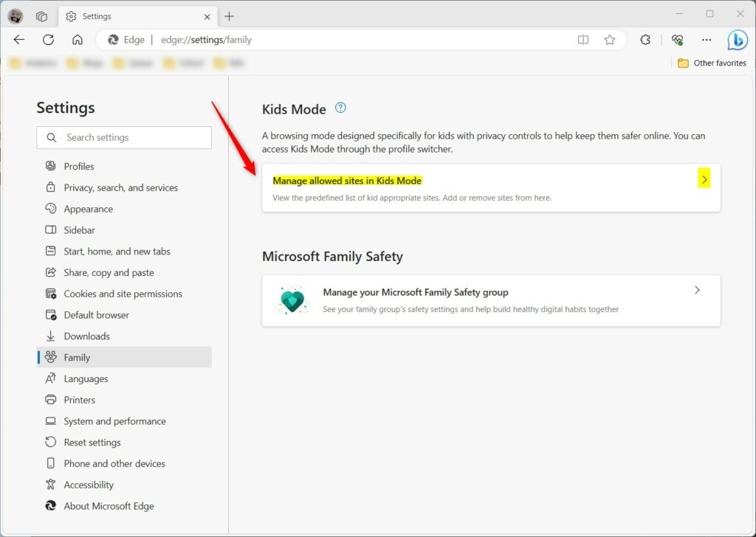The image size is (756, 537).
Task: Open About Microsoft Edge page
Action: (x=124, y=506)
